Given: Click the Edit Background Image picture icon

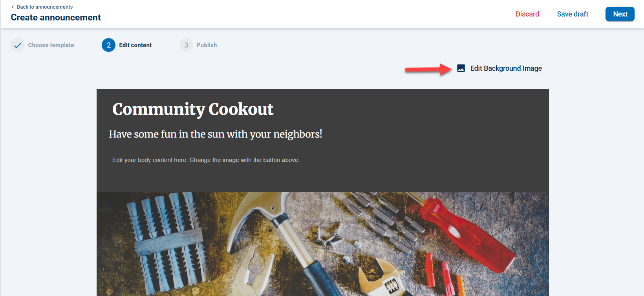Looking at the screenshot, I should coord(461,68).
